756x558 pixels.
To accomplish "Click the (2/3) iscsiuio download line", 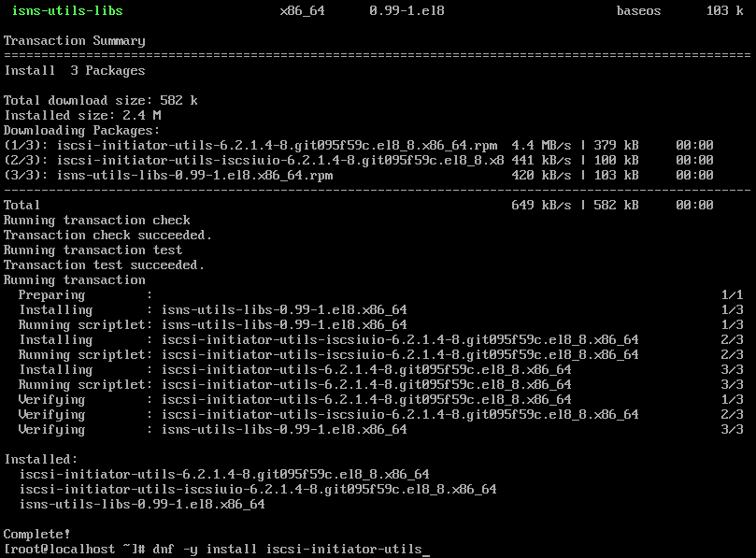I will click(x=358, y=160).
